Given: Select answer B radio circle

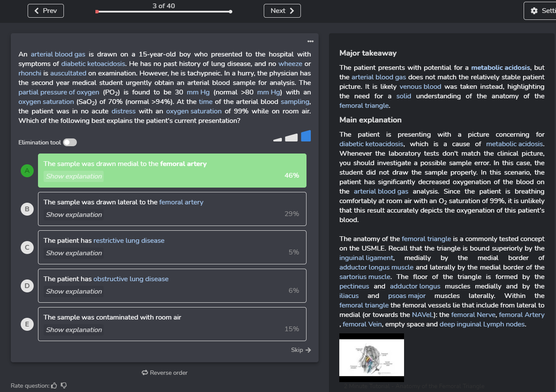Looking at the screenshot, I should click(27, 209).
